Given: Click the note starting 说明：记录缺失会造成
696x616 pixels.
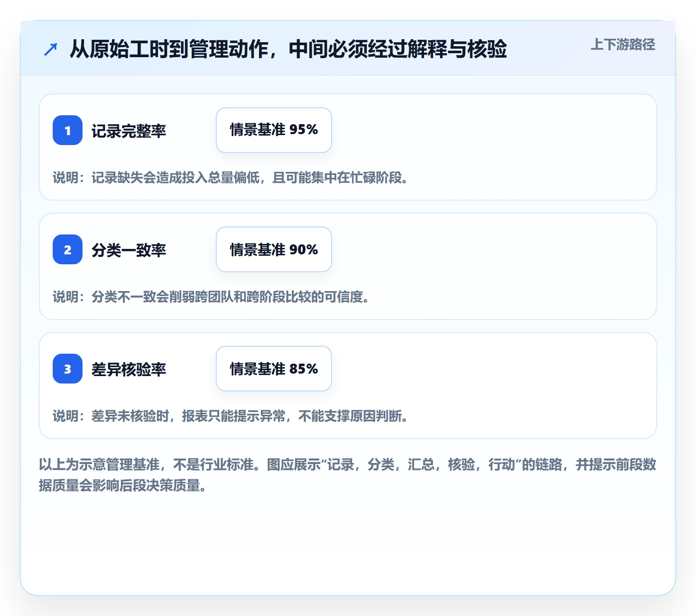Looking at the screenshot, I should 231,178.
